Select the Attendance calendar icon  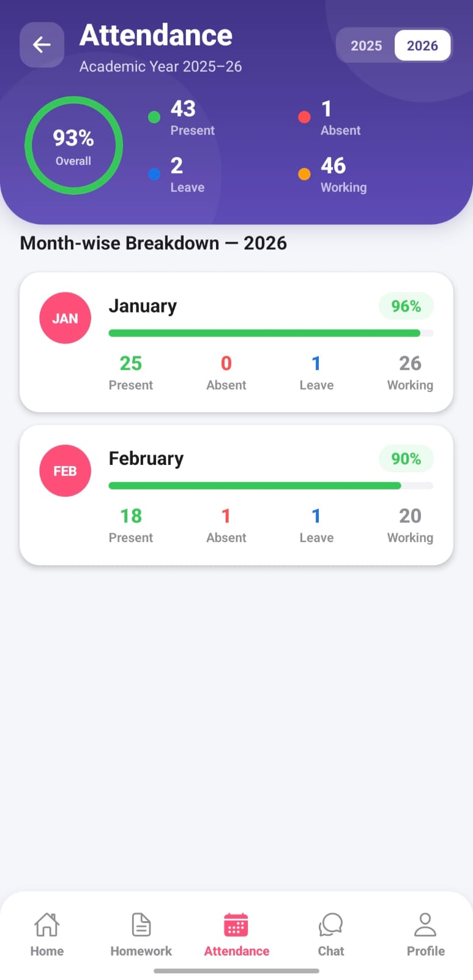coord(236,925)
